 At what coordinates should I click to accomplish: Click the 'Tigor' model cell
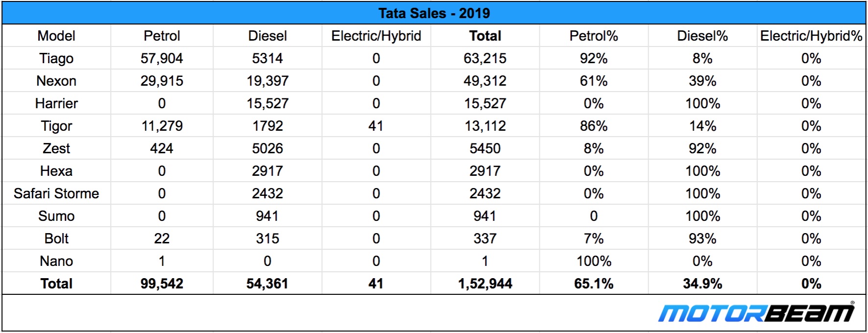(x=56, y=126)
